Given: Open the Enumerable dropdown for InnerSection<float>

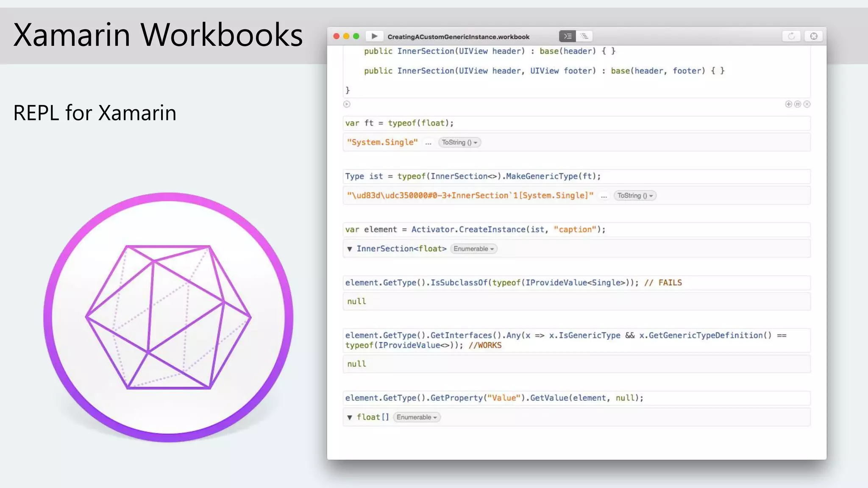Looking at the screenshot, I should [x=474, y=249].
